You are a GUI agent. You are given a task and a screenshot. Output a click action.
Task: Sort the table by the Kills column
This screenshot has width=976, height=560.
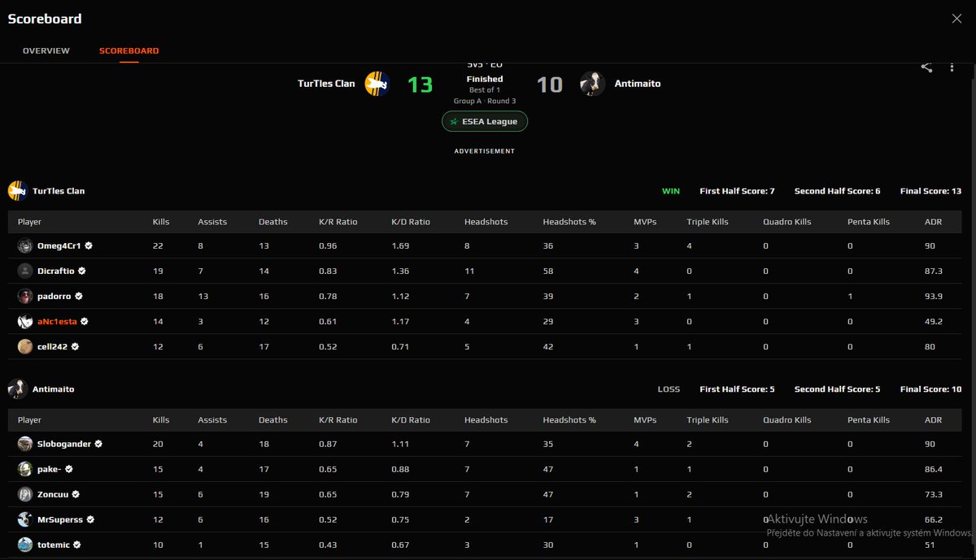[160, 221]
